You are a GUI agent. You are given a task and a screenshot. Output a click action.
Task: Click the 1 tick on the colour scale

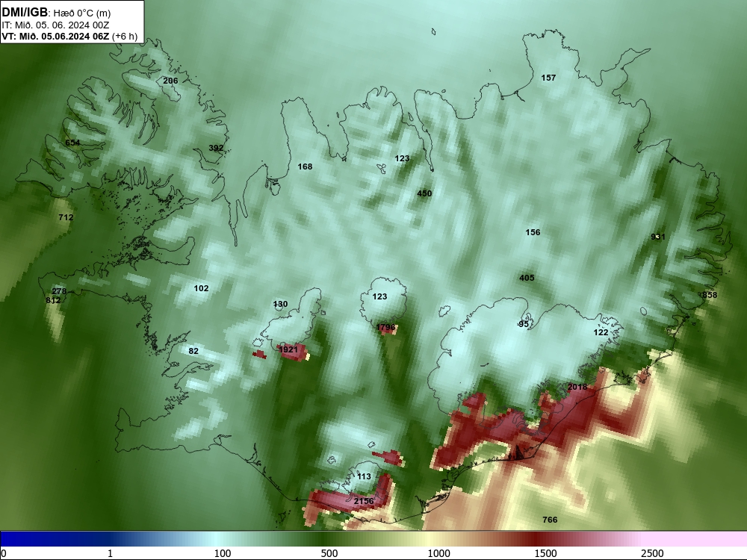110,553
